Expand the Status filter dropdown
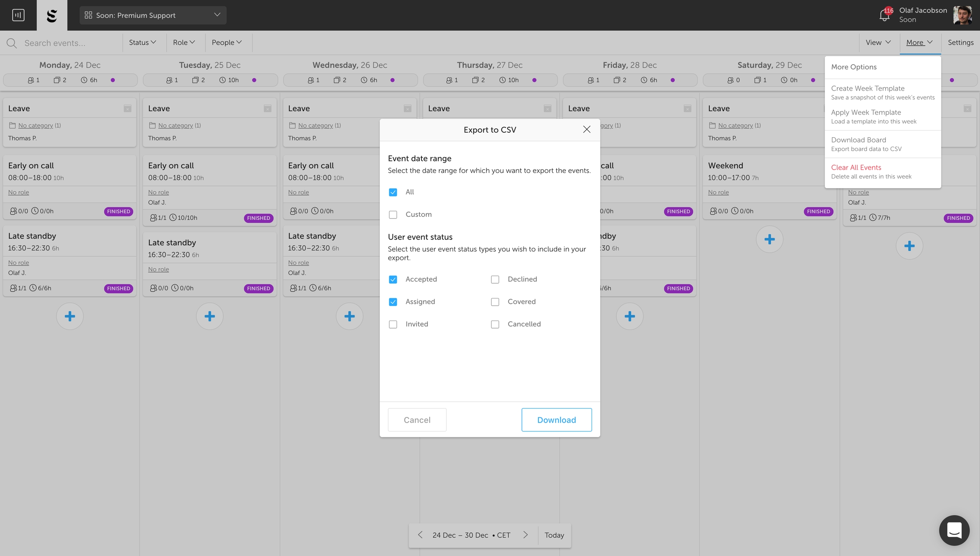 tap(142, 43)
